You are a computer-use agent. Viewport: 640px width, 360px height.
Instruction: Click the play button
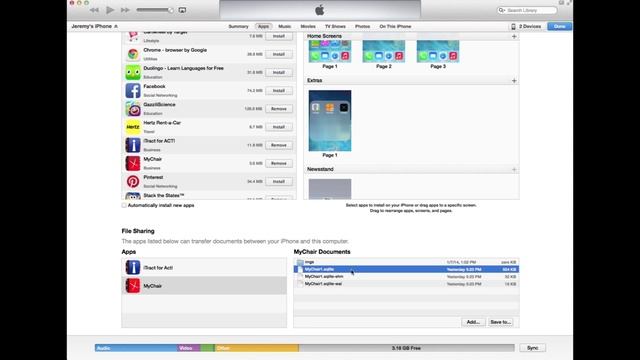(110, 10)
